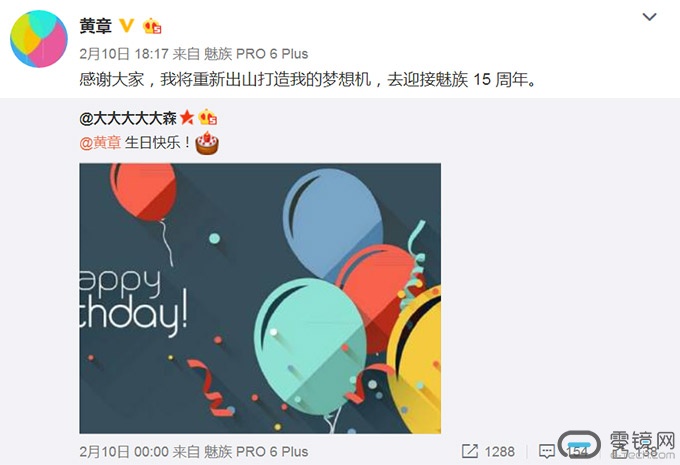Click the red star badge icon

(x=187, y=117)
